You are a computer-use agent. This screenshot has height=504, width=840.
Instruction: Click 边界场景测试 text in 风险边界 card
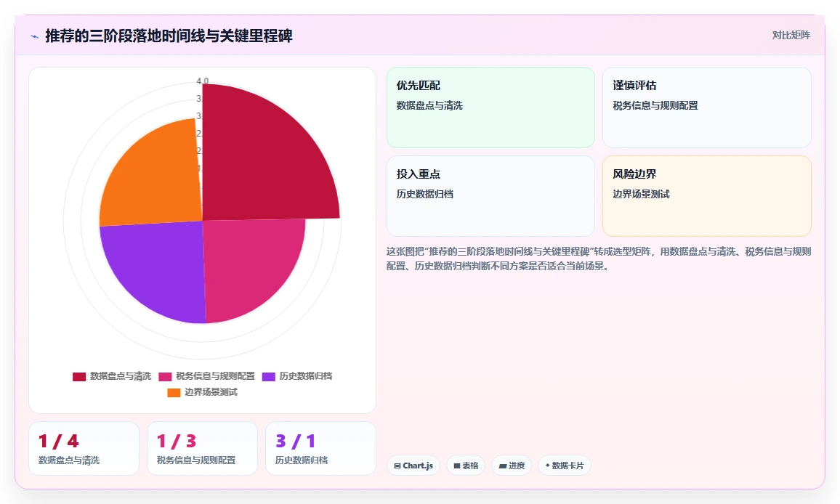tap(641, 195)
